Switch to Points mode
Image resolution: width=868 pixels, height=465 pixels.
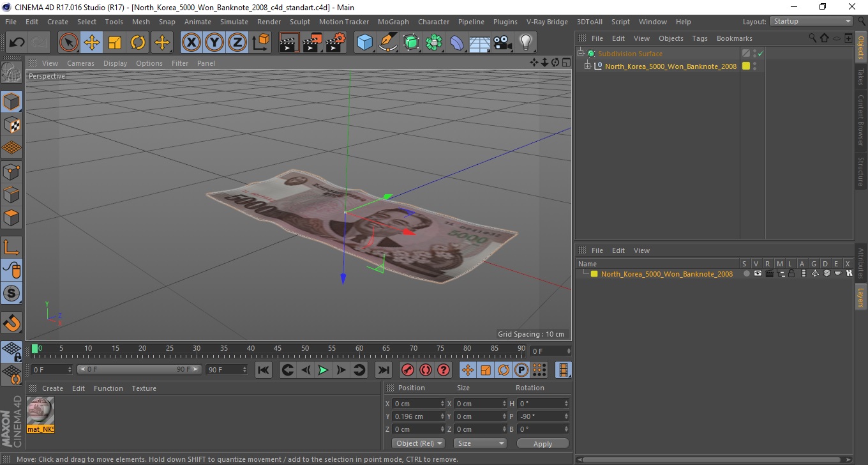pos(11,171)
